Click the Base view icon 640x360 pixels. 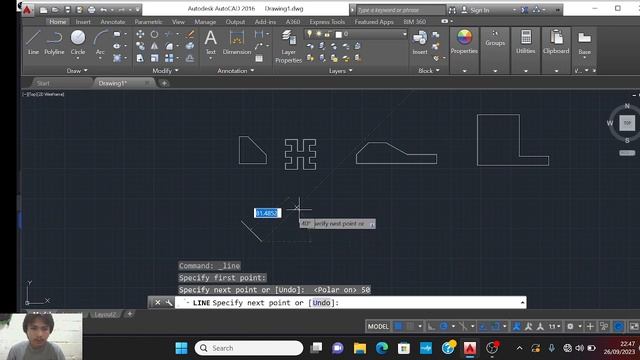coord(584,42)
